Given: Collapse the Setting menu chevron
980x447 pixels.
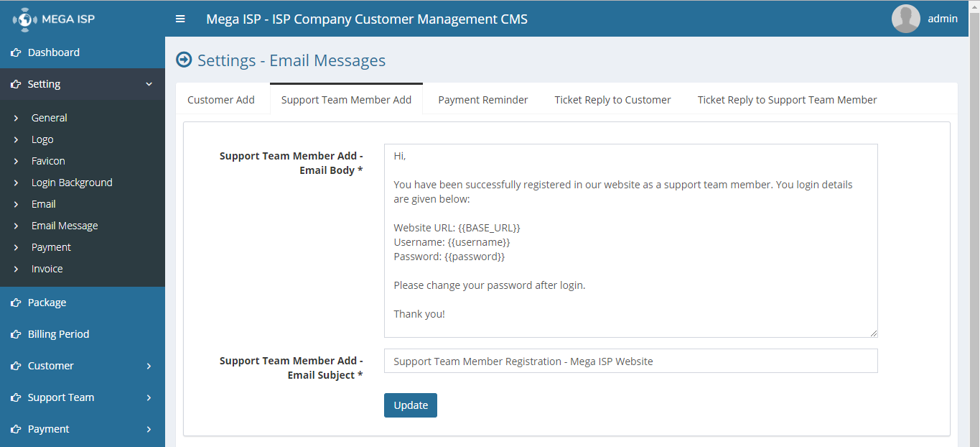Looking at the screenshot, I should [x=149, y=84].
